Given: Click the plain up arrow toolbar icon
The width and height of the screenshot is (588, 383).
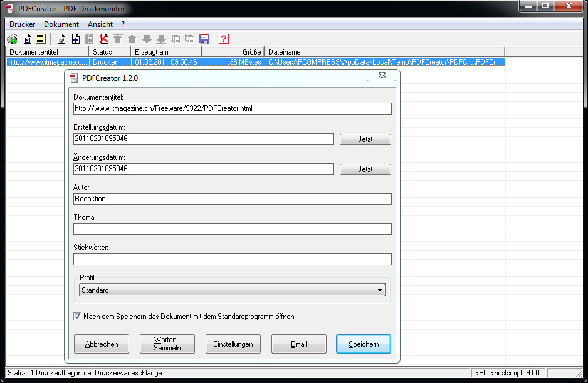Looking at the screenshot, I should [132, 39].
